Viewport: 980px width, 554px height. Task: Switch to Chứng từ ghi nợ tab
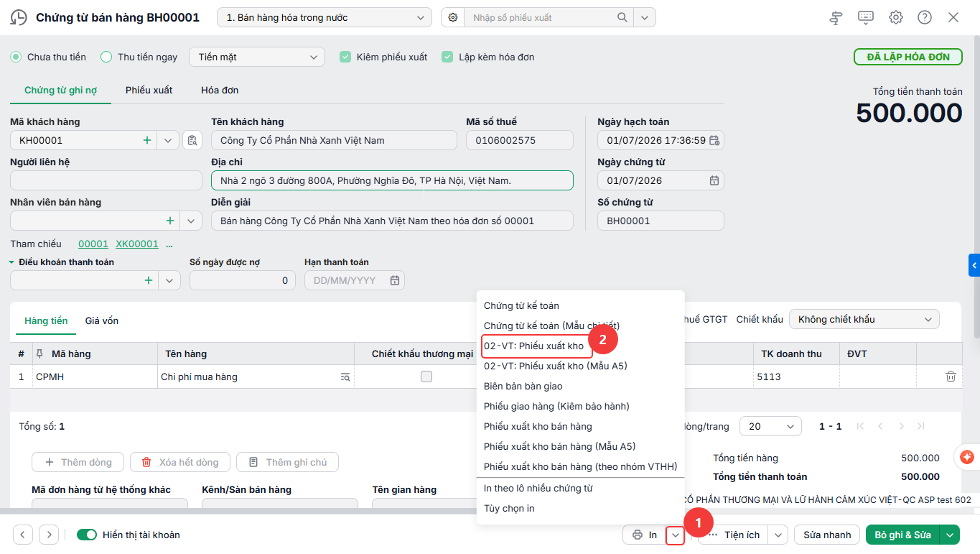click(x=60, y=90)
